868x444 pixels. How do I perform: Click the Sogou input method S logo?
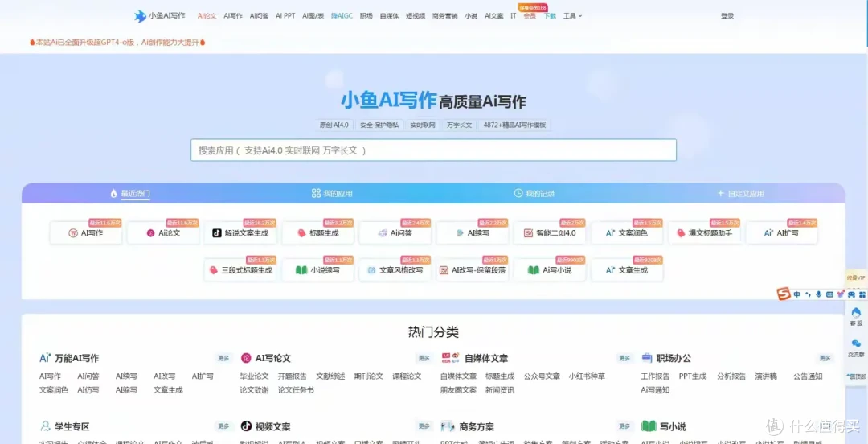point(783,294)
